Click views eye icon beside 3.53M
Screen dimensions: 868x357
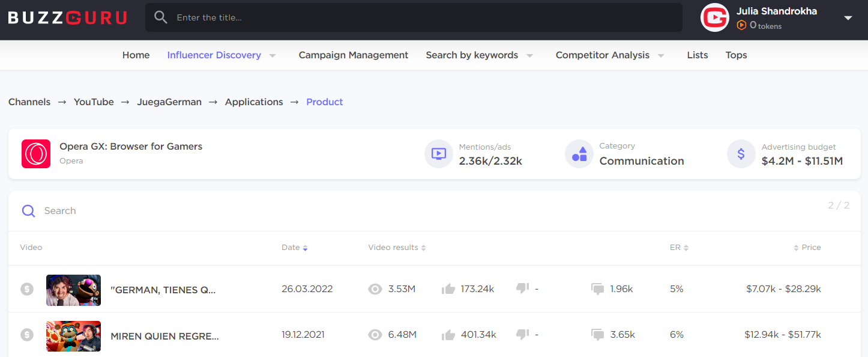(375, 289)
